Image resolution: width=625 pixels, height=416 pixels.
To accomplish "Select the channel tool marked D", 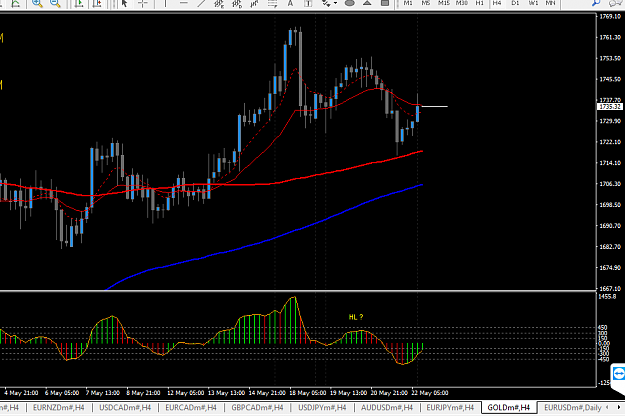I will pyautogui.click(x=237, y=4).
